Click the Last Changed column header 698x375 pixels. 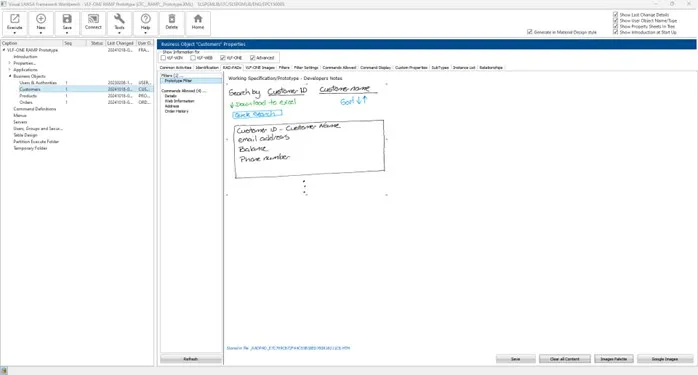click(x=120, y=43)
